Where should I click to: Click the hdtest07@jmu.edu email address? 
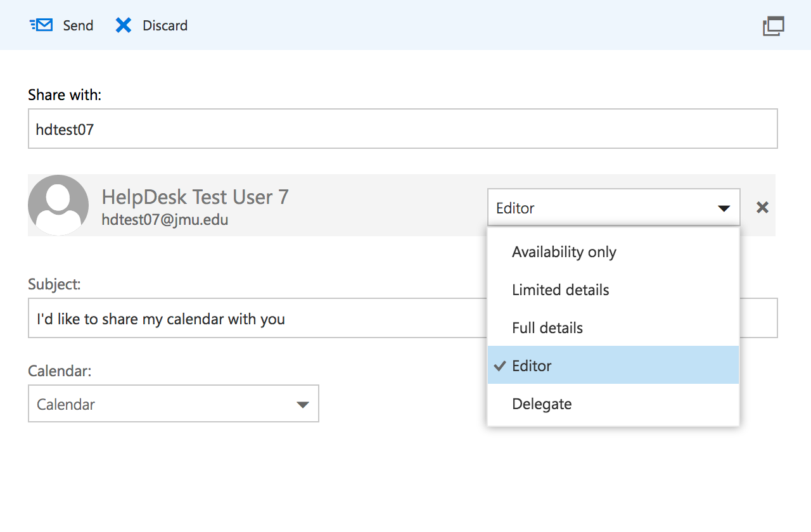[x=165, y=220]
